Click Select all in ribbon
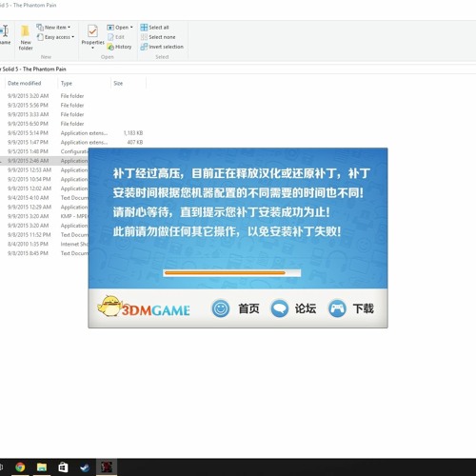 click(154, 28)
